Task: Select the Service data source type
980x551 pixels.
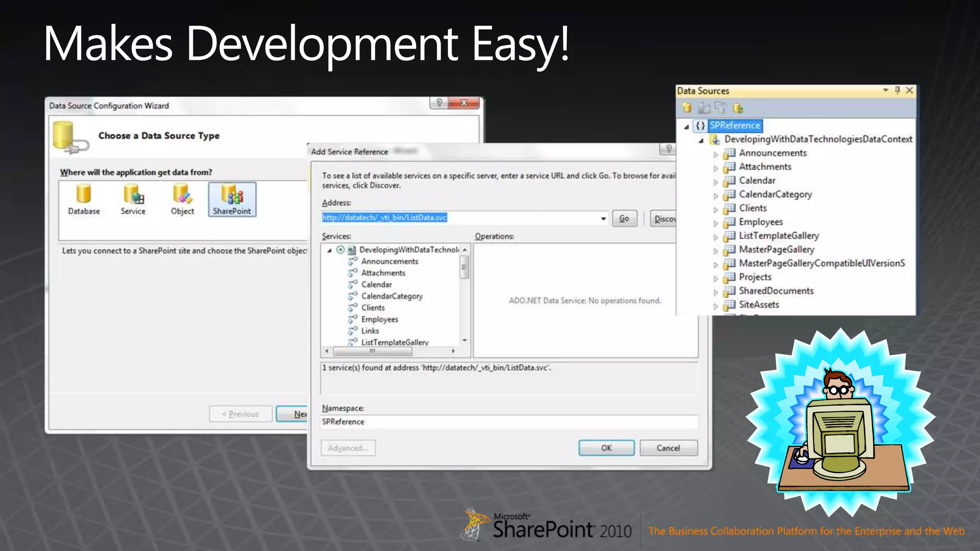Action: [x=133, y=199]
